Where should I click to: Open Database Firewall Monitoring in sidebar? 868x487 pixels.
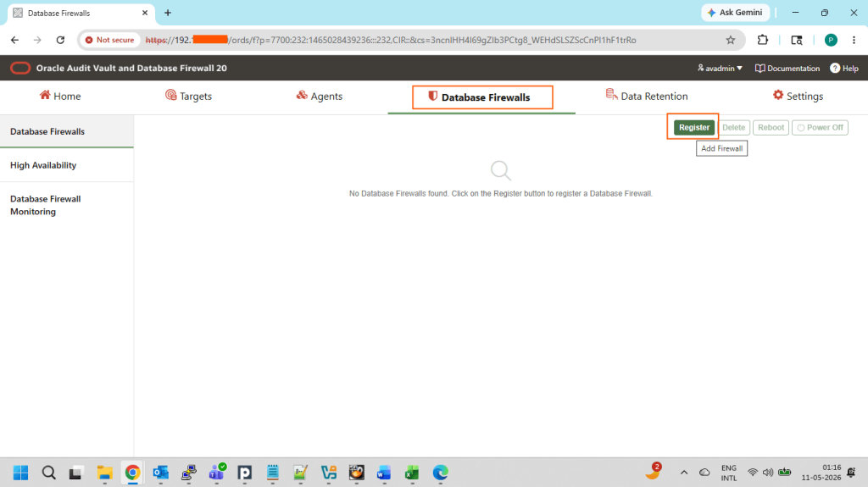[66, 205]
